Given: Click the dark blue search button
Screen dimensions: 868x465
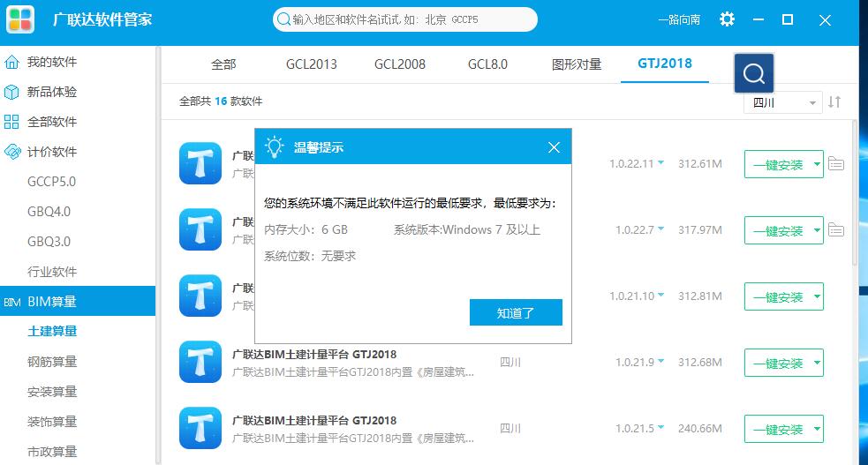Looking at the screenshot, I should (x=754, y=73).
